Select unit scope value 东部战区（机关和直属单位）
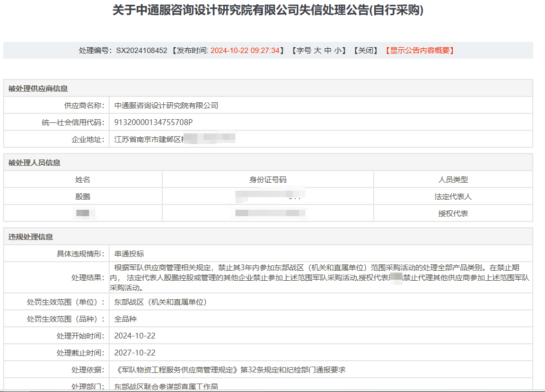The width and height of the screenshot is (545, 392). [x=161, y=302]
